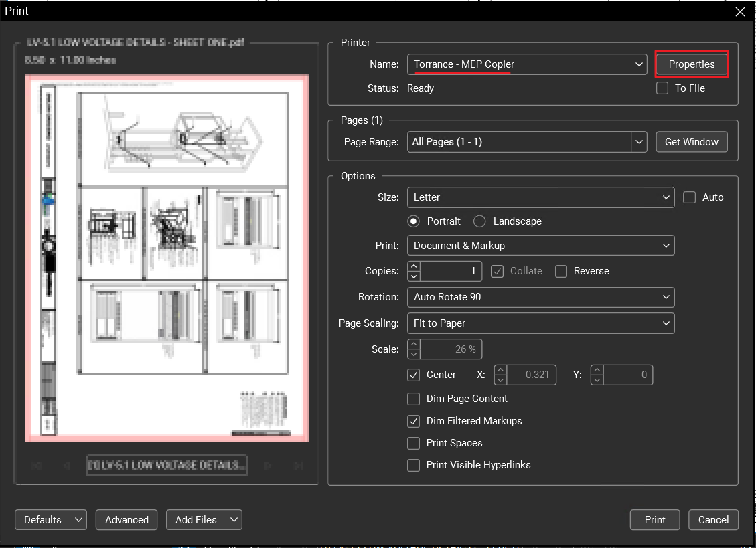Select Portrait orientation
The image size is (756, 548).
[x=414, y=221]
